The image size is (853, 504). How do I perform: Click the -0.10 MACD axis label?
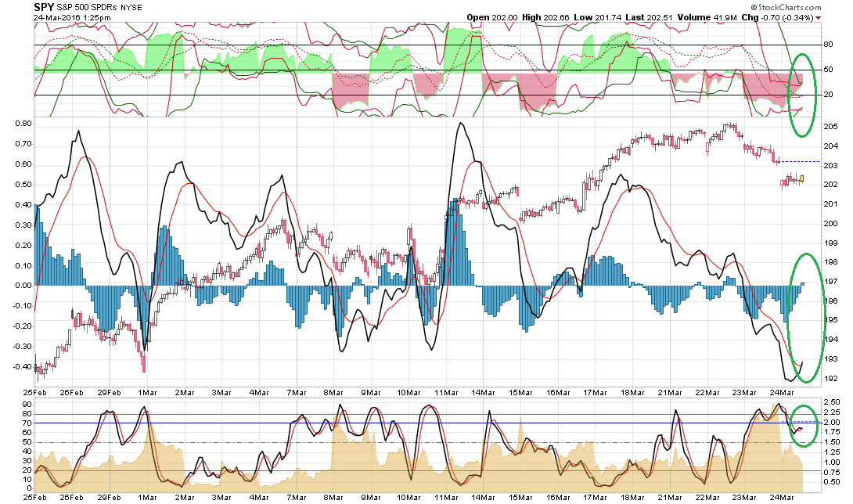coord(23,305)
